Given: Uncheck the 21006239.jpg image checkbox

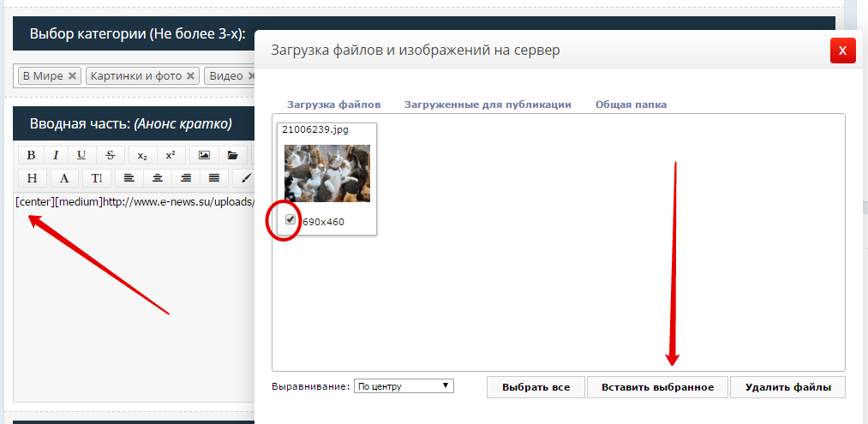Looking at the screenshot, I should coord(290,220).
